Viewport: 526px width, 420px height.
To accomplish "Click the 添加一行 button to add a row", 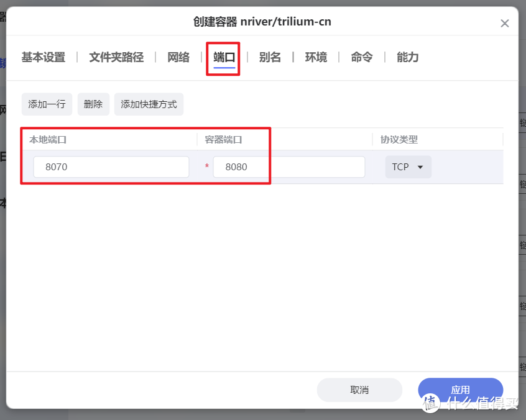I will pos(47,104).
